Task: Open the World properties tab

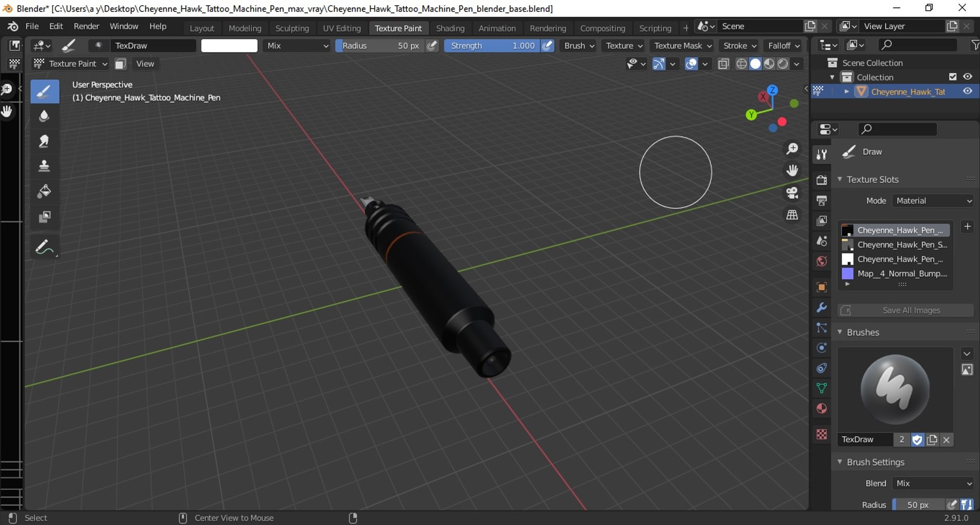Action: tap(821, 261)
